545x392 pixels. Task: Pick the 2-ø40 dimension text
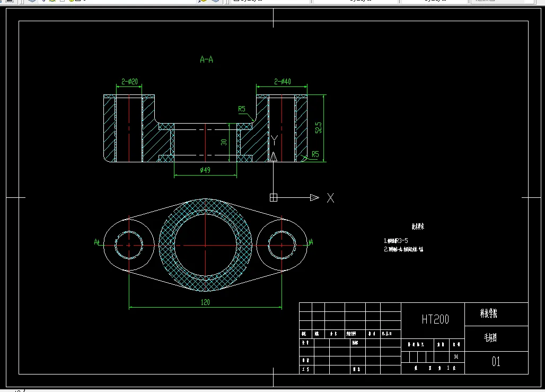click(283, 81)
